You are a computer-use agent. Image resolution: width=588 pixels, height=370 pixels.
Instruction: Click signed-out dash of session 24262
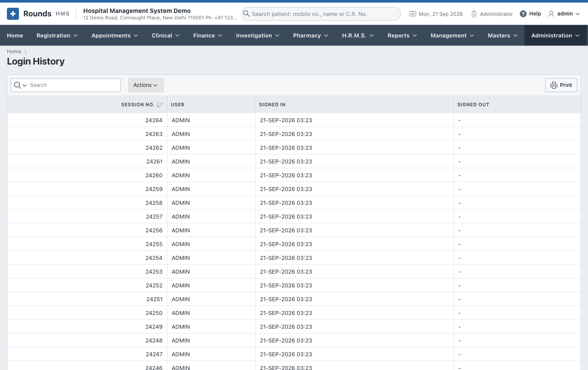coord(460,148)
